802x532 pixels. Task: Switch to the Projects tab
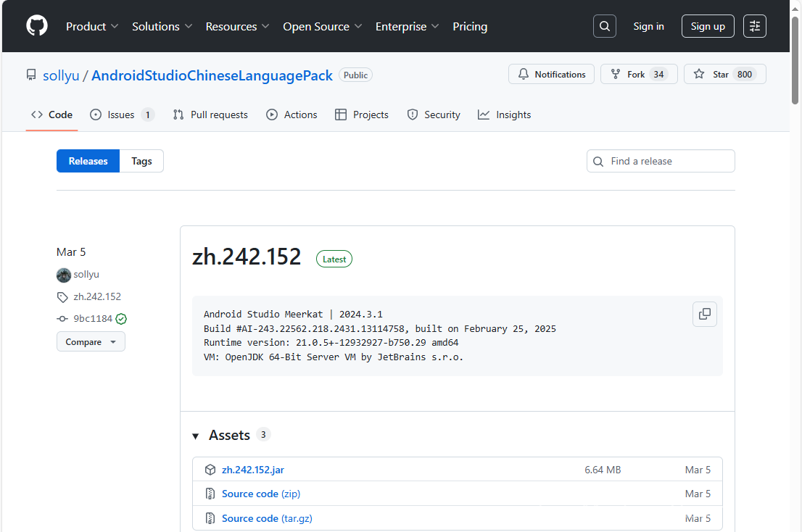point(362,115)
